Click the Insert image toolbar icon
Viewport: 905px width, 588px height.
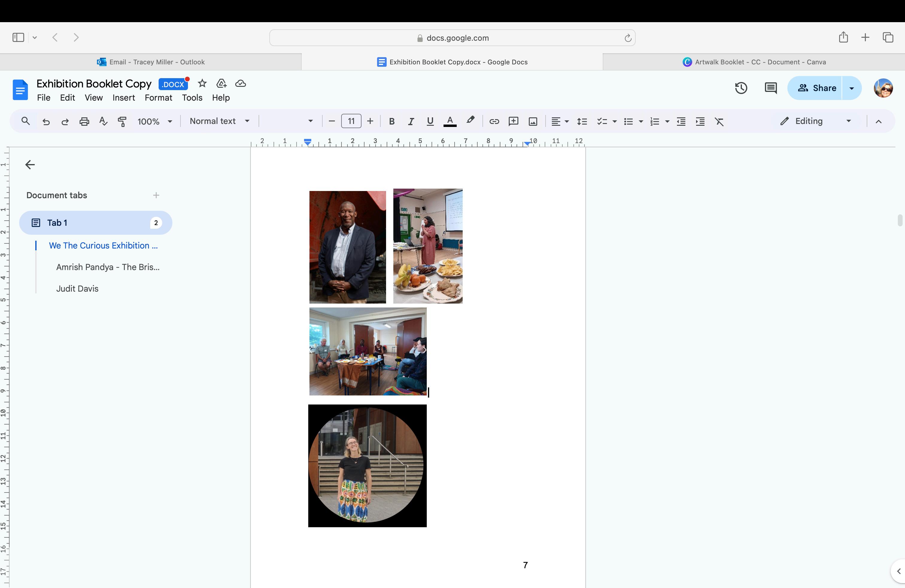pos(533,121)
